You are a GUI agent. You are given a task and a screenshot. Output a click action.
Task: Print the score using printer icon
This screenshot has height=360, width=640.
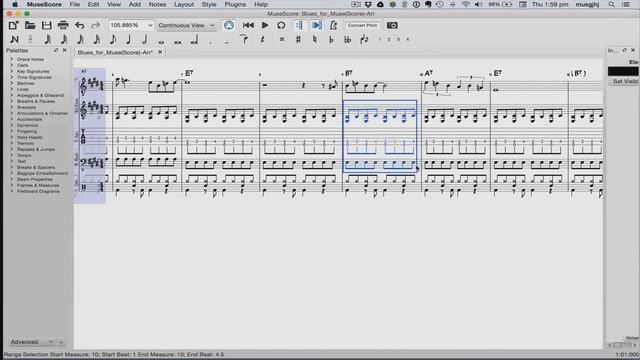pos(63,25)
